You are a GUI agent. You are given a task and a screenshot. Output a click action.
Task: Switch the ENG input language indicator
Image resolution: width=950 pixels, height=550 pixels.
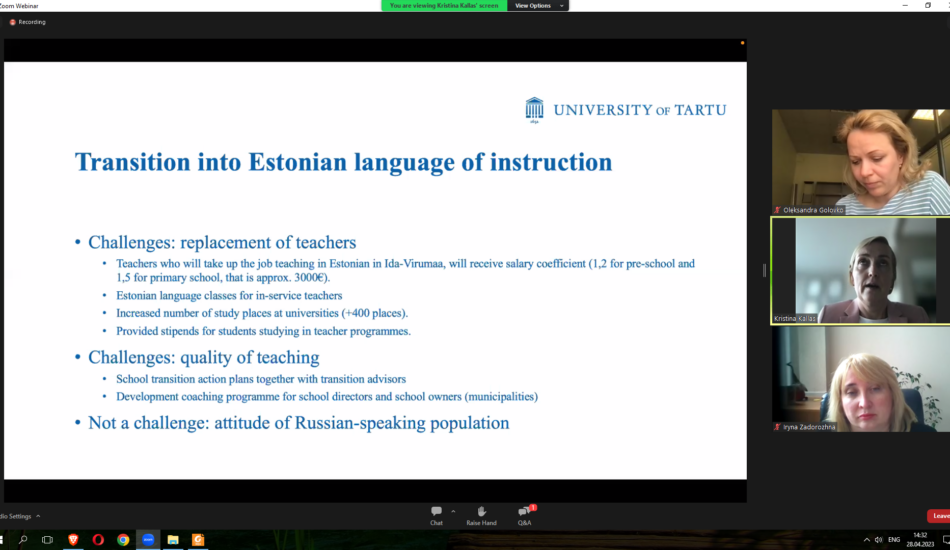[894, 540]
